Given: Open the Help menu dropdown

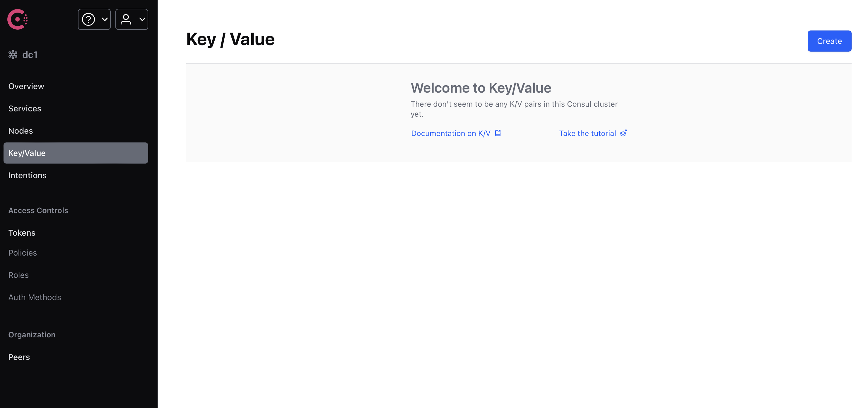Looking at the screenshot, I should (x=94, y=19).
